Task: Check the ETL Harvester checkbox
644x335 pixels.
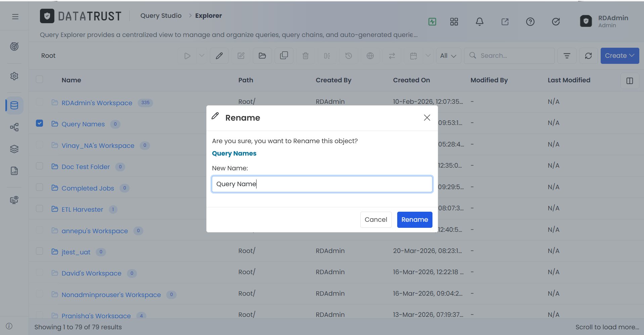Action: tap(40, 209)
